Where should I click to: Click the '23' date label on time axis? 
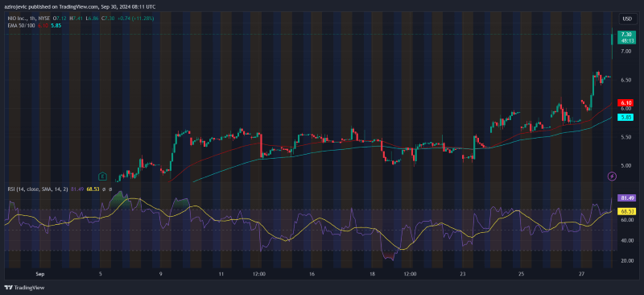[463, 273]
